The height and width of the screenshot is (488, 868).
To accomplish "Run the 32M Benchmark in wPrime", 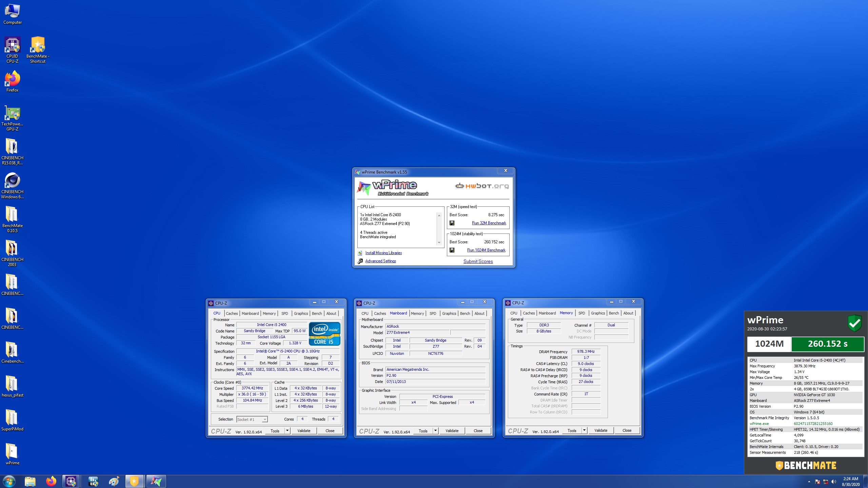I will click(x=489, y=223).
